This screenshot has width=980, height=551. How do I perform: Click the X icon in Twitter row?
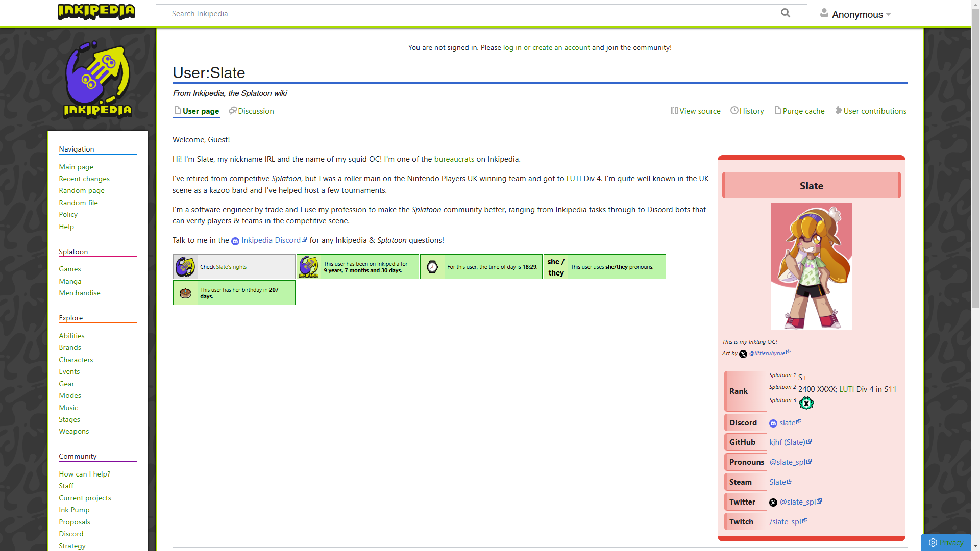click(773, 503)
